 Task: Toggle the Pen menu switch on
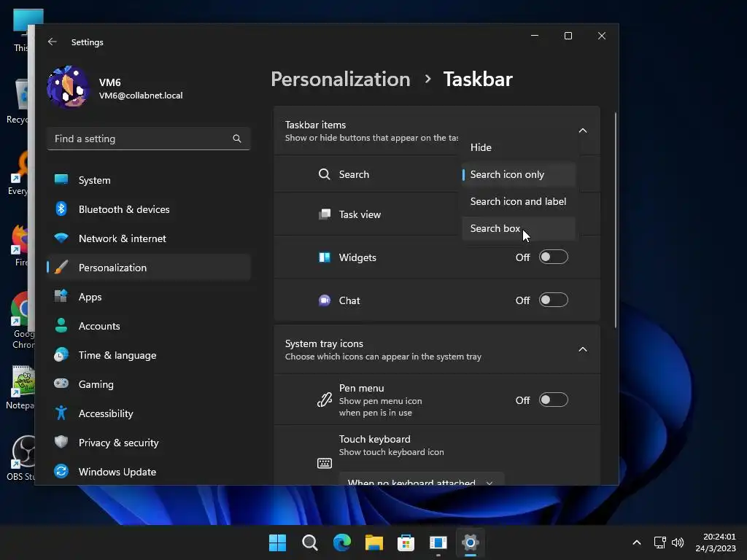(x=553, y=400)
